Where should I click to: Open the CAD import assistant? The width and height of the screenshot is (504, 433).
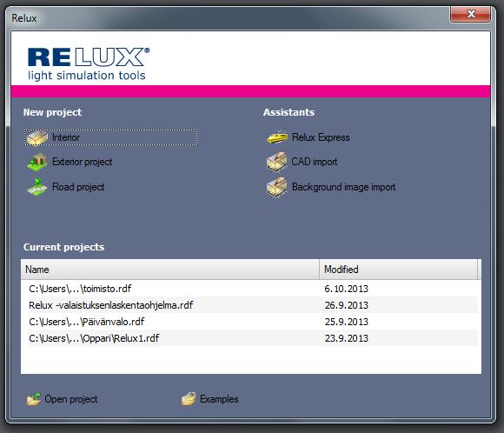tap(302, 162)
